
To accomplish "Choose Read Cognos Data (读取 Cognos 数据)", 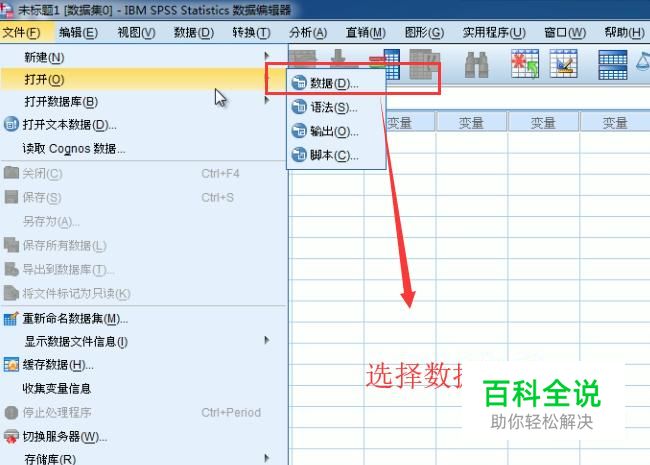I will [x=143, y=148].
